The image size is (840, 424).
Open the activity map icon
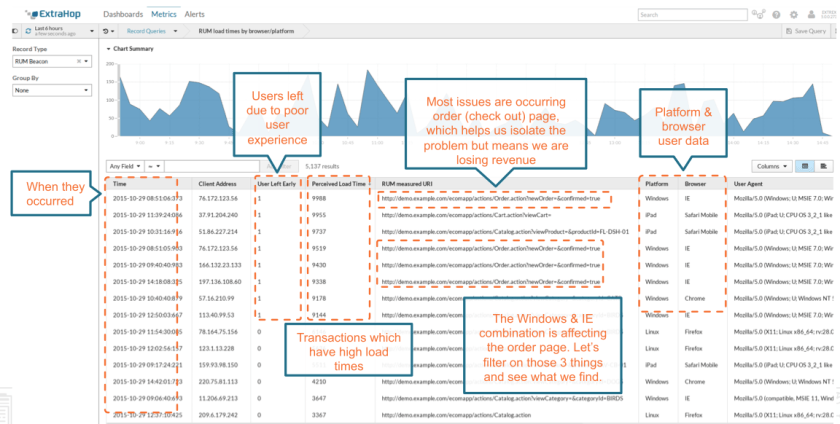coord(759,15)
